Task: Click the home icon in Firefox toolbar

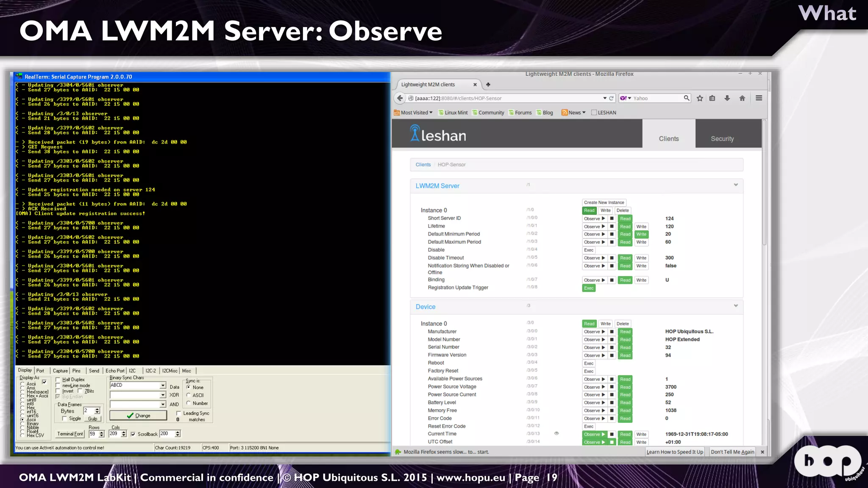Action: click(742, 98)
